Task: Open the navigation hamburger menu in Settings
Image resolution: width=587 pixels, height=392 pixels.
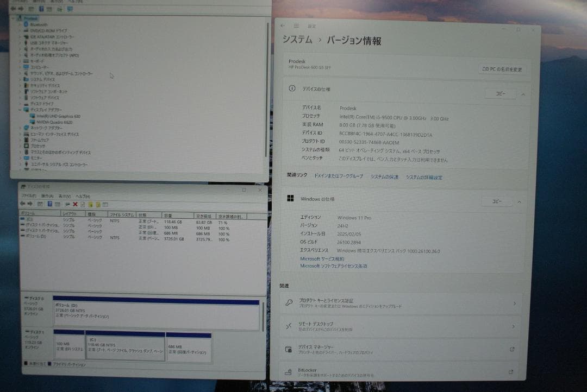Action: point(295,25)
